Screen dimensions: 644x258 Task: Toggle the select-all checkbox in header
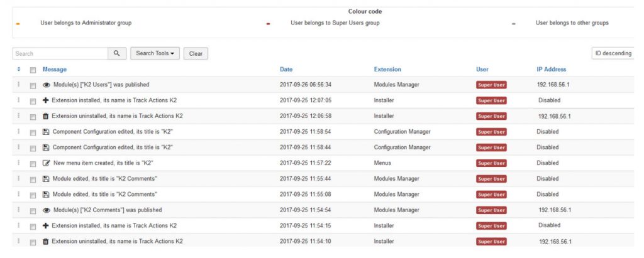33,70
